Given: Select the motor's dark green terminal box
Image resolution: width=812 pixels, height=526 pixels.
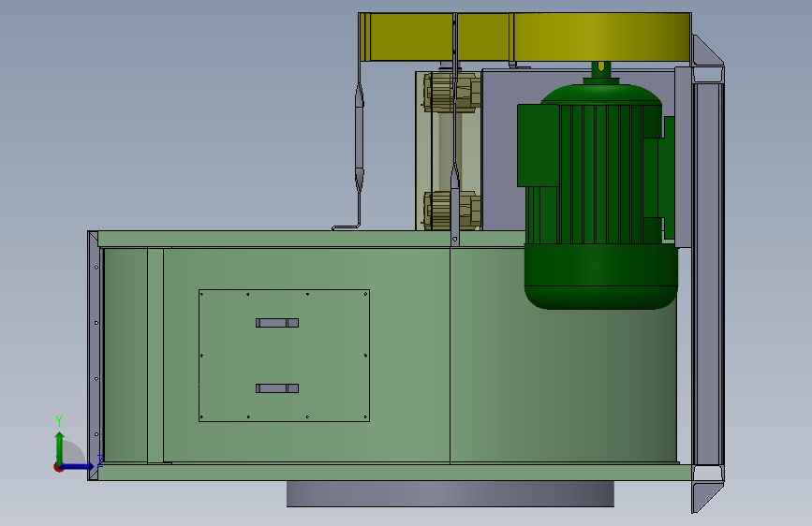Looking at the screenshot, I should coord(538,145).
